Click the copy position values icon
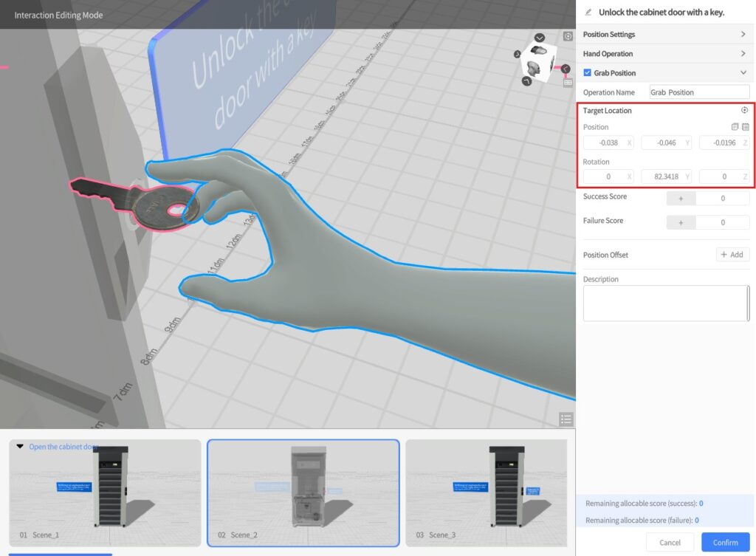The width and height of the screenshot is (756, 556). (735, 127)
